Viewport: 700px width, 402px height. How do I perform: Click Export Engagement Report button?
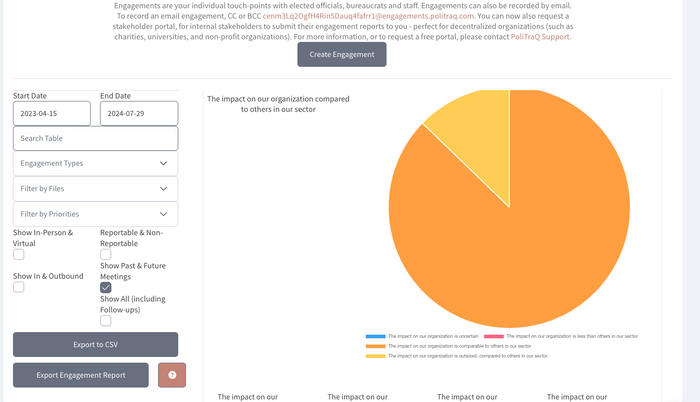pos(81,375)
